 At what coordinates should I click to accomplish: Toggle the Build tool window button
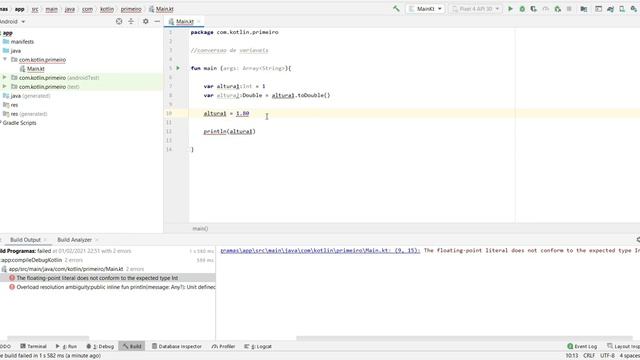click(131, 346)
